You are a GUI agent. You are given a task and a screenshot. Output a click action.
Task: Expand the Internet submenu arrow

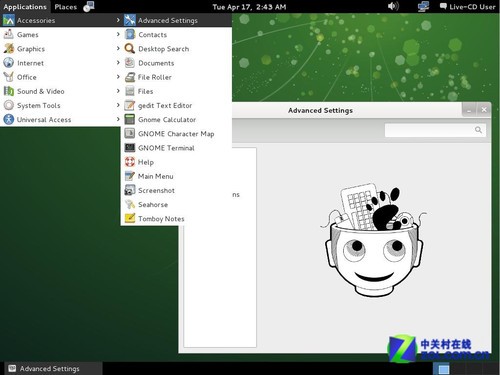pos(118,63)
